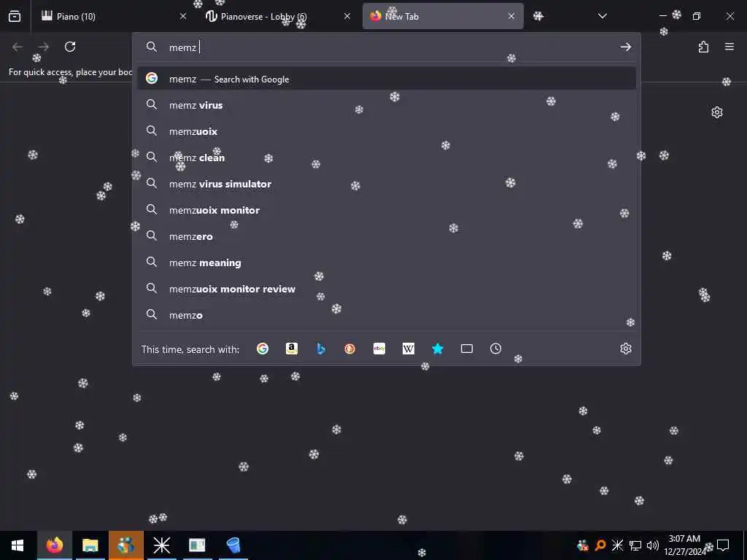Select the New Tab tab

click(443, 16)
